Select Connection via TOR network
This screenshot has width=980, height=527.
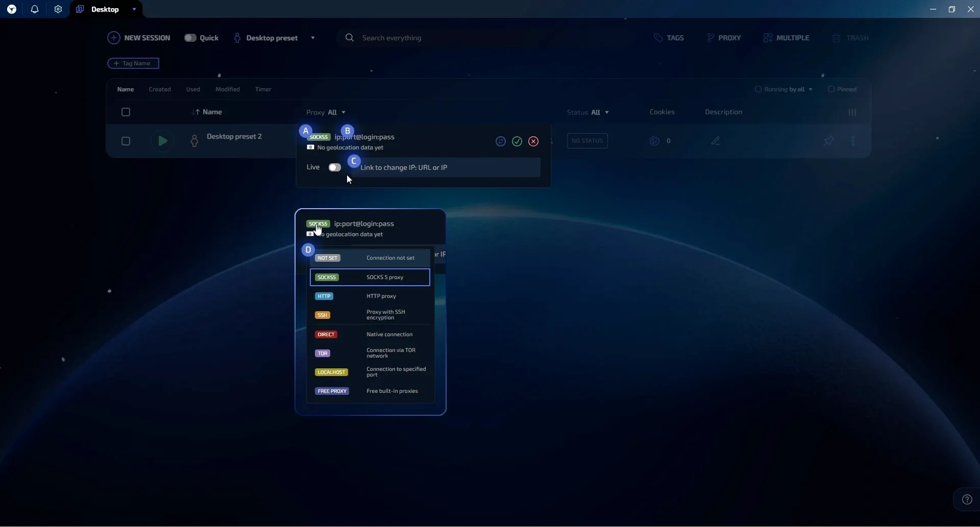pyautogui.click(x=370, y=354)
